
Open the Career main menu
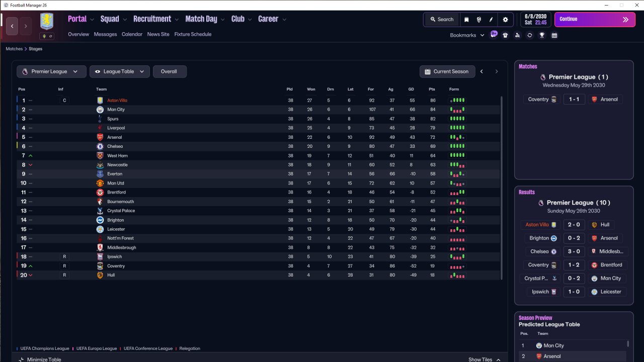[268, 19]
